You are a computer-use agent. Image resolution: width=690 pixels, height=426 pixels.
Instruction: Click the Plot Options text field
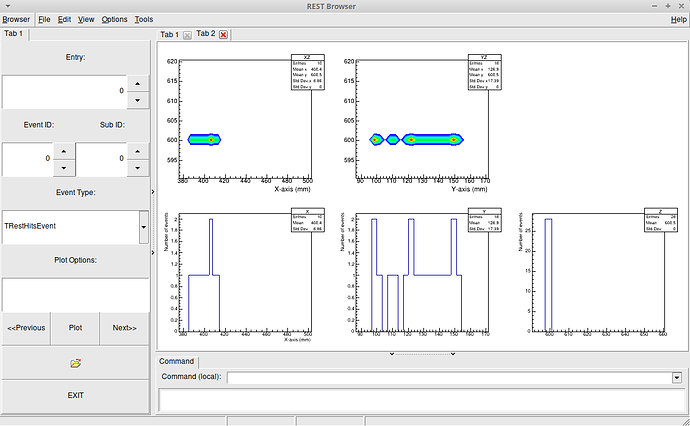coord(75,295)
